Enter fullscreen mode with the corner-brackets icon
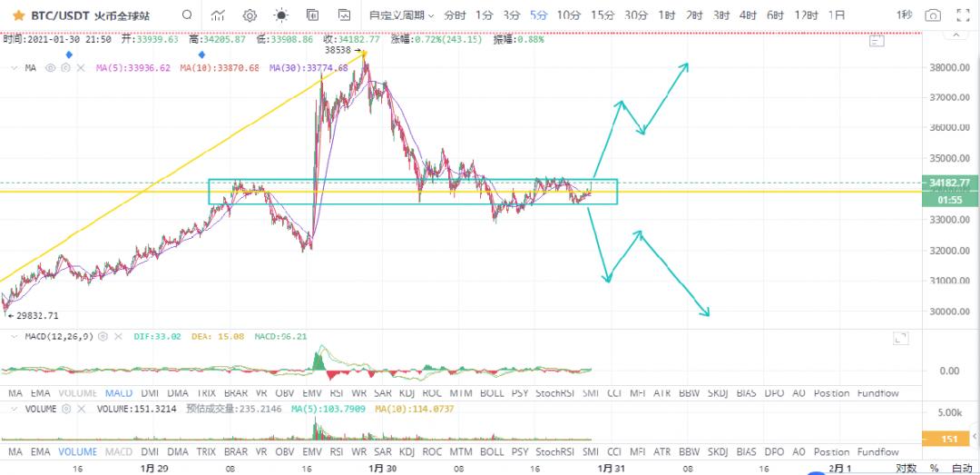980x475 pixels. pyautogui.click(x=963, y=15)
